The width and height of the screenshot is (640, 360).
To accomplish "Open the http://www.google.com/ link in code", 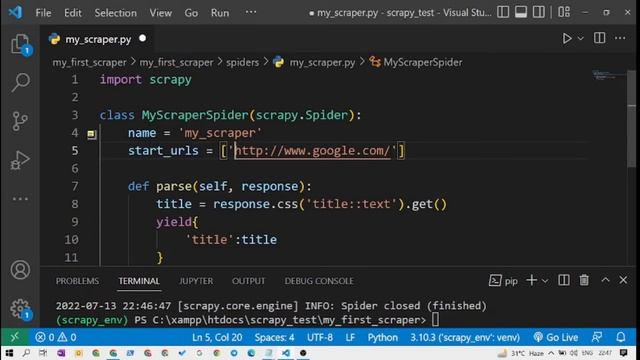I will click(x=313, y=151).
